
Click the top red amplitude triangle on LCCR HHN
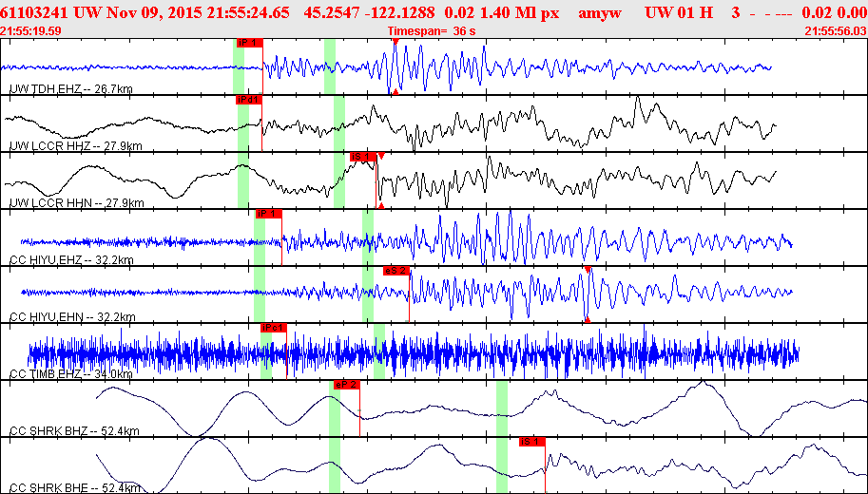(x=381, y=156)
